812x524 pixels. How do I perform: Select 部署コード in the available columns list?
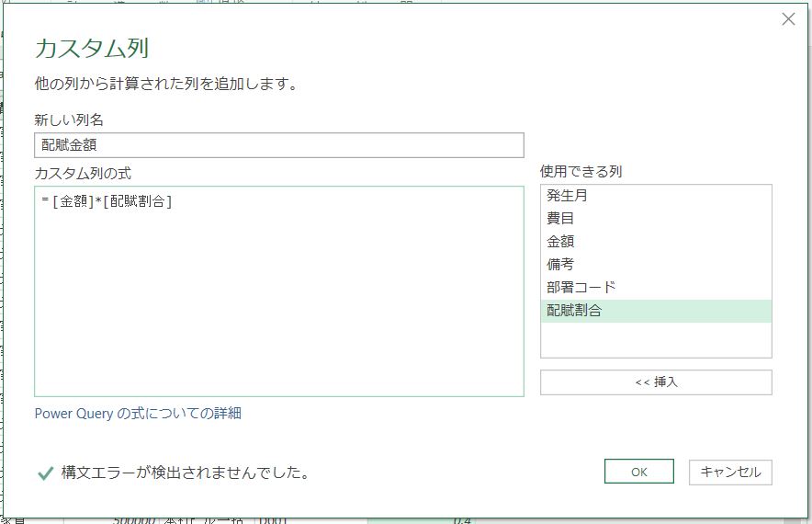click(581, 288)
